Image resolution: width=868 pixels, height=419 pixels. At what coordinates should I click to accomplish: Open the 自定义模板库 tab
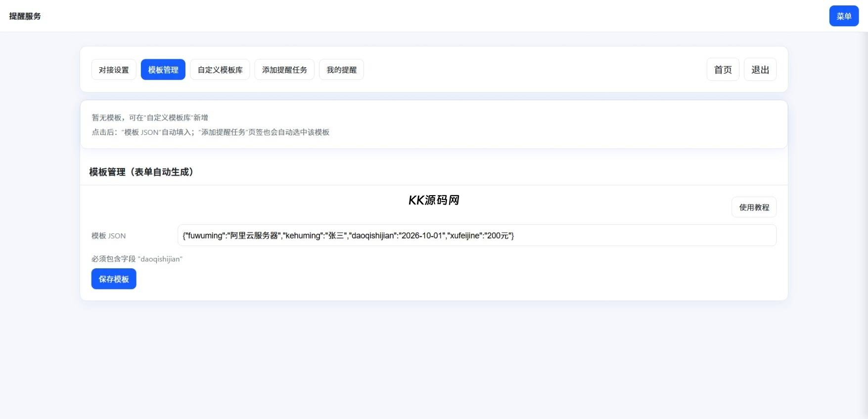[220, 70]
